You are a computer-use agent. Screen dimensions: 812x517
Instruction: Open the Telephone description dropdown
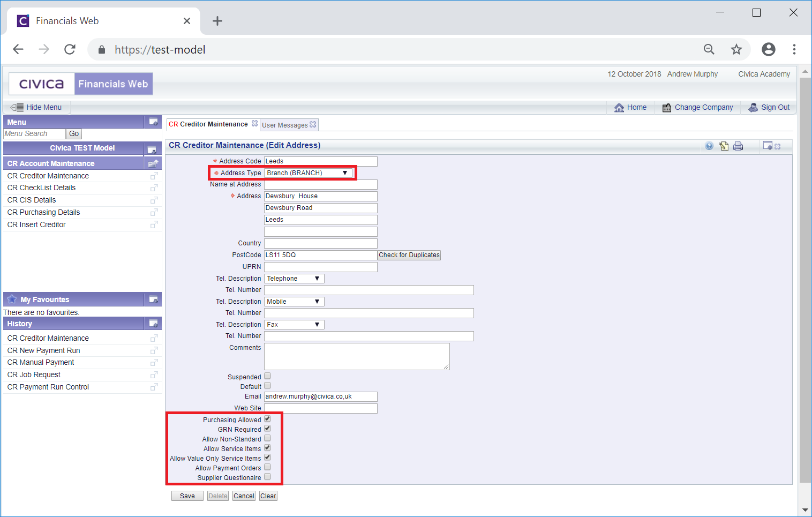tap(294, 279)
